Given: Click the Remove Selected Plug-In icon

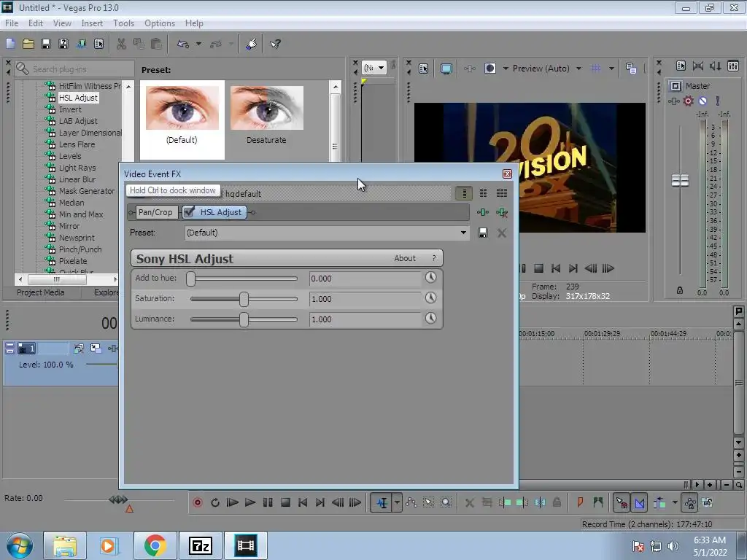Looking at the screenshot, I should [x=502, y=212].
